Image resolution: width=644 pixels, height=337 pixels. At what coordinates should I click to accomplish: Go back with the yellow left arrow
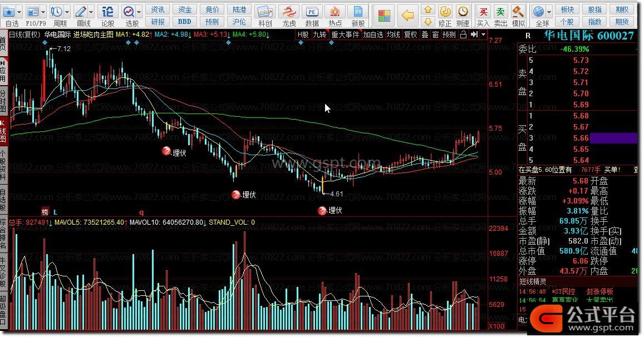[x=407, y=16]
